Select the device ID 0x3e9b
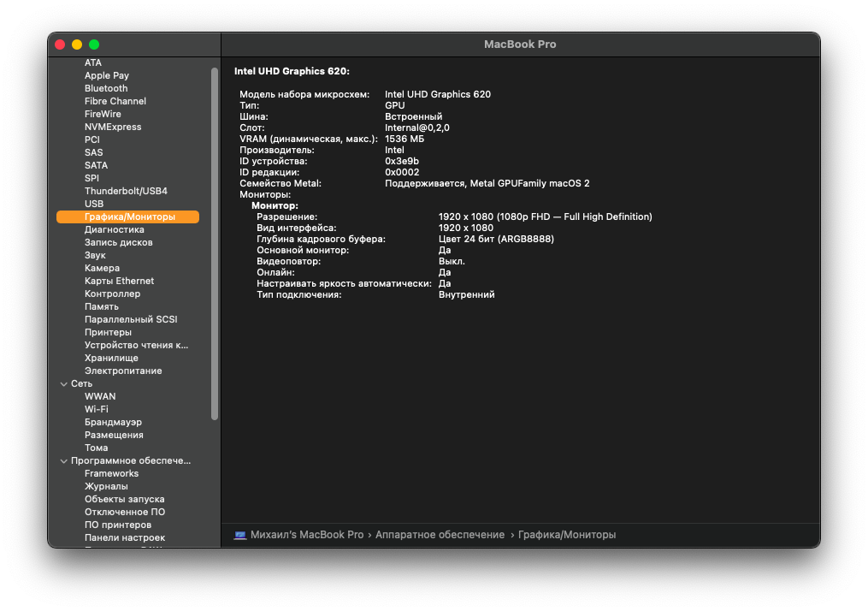This screenshot has width=868, height=611. [x=402, y=161]
